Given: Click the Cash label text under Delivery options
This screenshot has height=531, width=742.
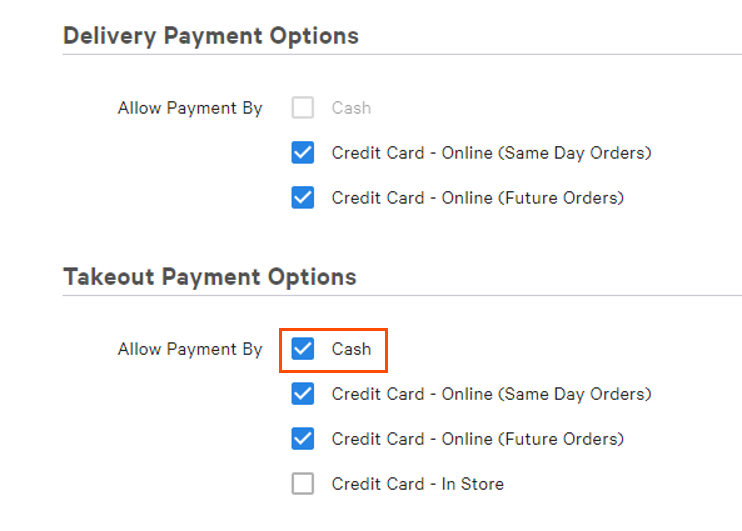Looking at the screenshot, I should coord(351,108).
